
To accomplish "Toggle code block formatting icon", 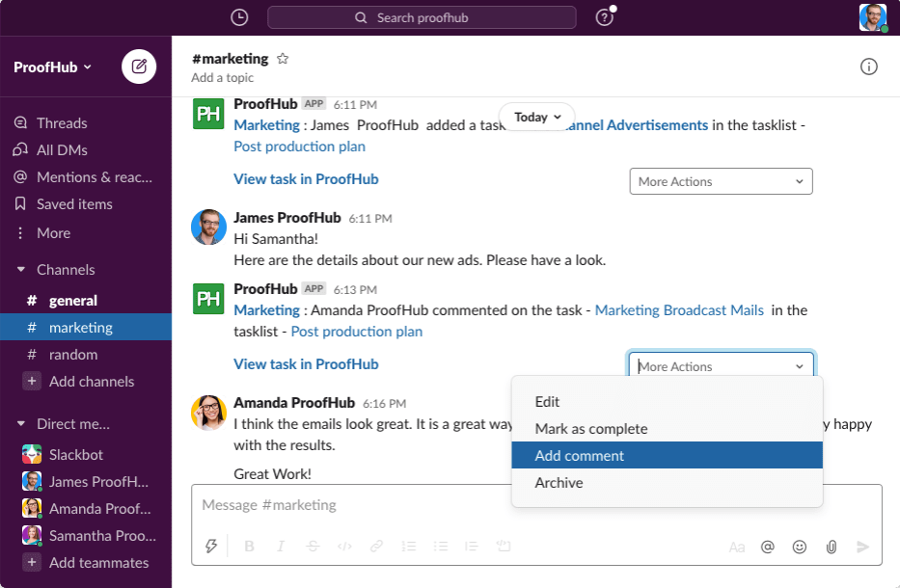I will click(504, 547).
